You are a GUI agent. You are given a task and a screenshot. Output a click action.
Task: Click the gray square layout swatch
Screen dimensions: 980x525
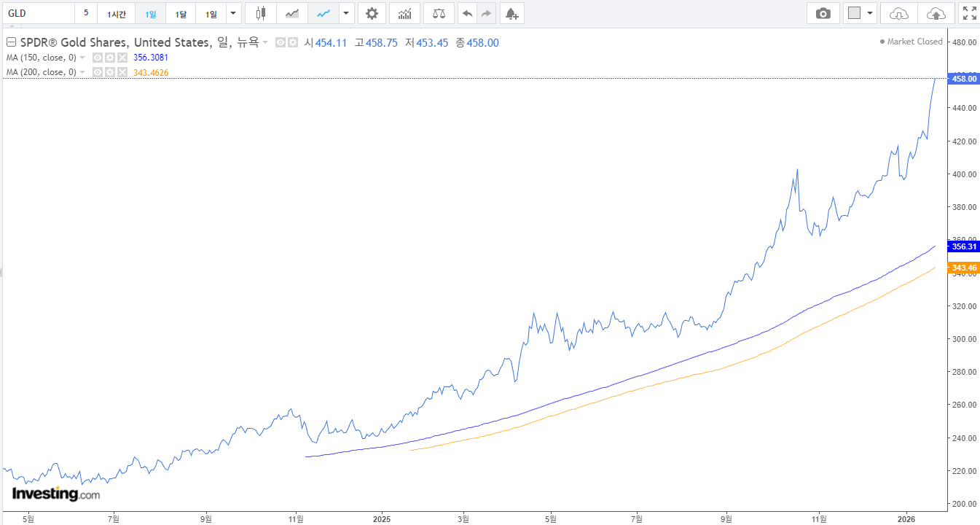click(x=855, y=13)
